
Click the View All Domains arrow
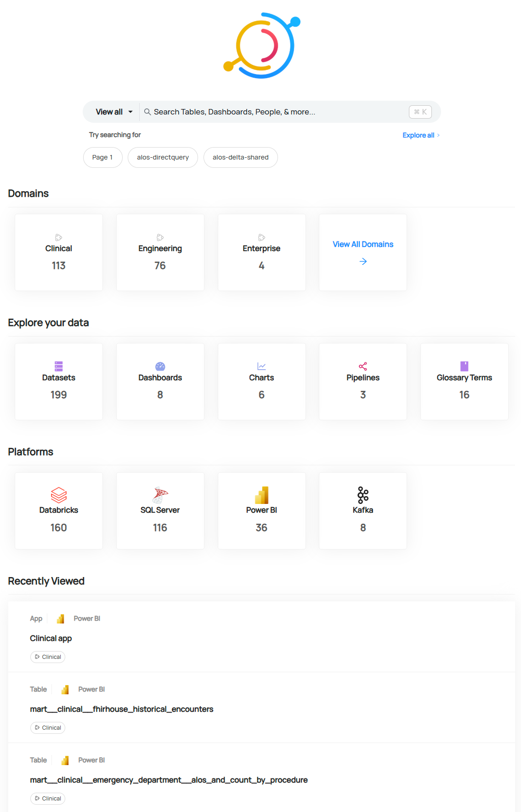[363, 261]
